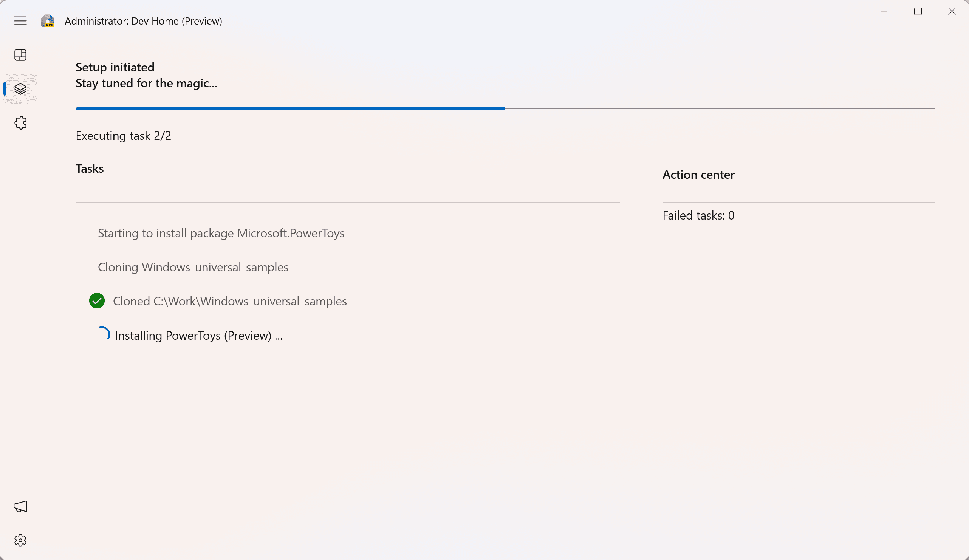Click the setup progress bar

(505, 109)
